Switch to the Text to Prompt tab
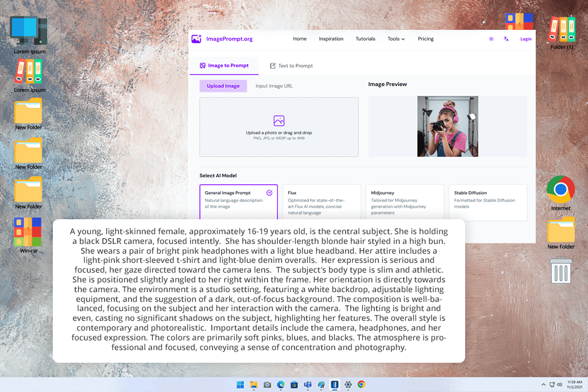The width and height of the screenshot is (588, 392). pyautogui.click(x=291, y=65)
